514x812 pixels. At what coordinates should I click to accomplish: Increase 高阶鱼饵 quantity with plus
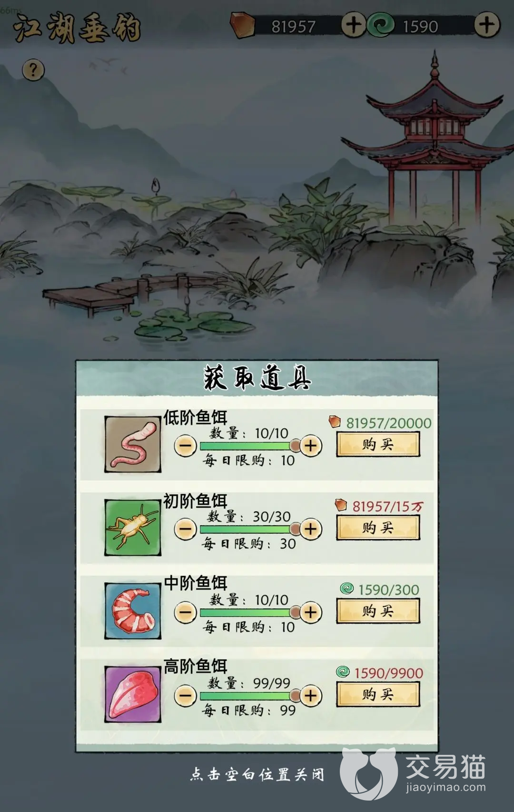(311, 696)
